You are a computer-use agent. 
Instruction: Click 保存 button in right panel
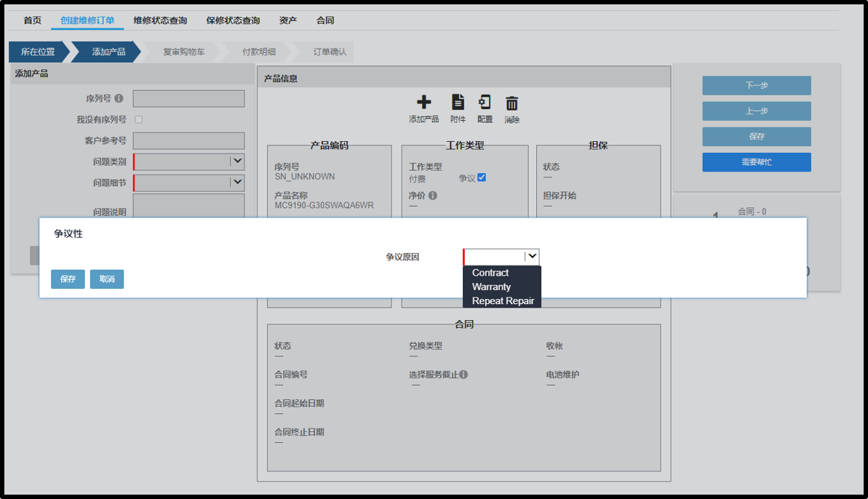pos(756,136)
